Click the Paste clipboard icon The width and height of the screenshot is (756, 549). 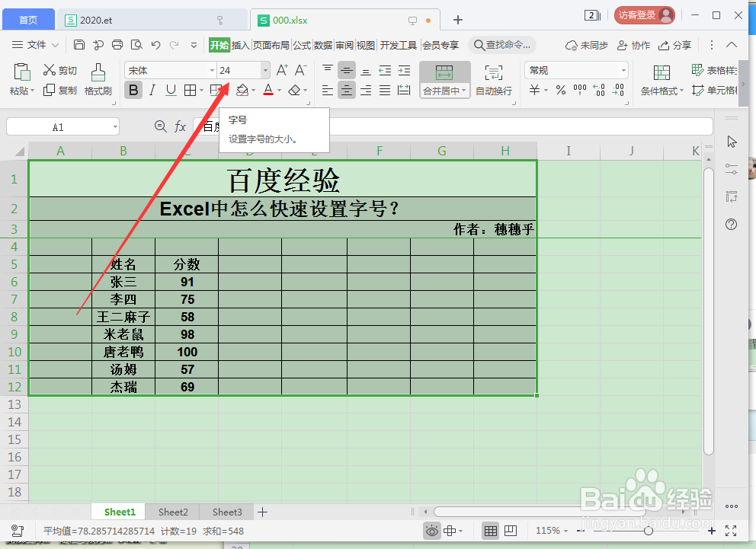point(21,72)
